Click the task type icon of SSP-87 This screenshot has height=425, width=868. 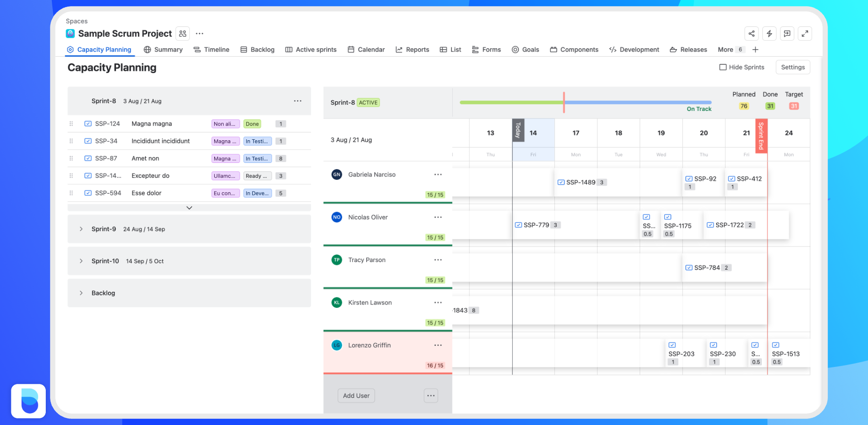tap(88, 159)
